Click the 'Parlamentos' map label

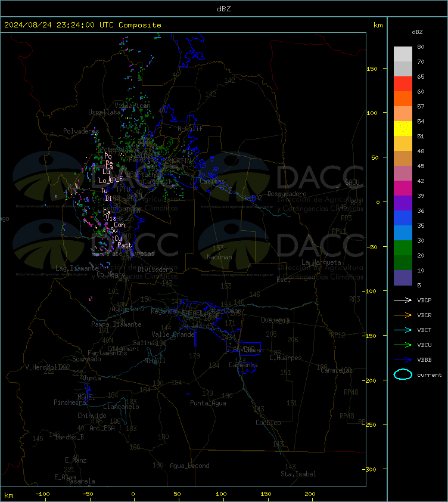(x=107, y=353)
